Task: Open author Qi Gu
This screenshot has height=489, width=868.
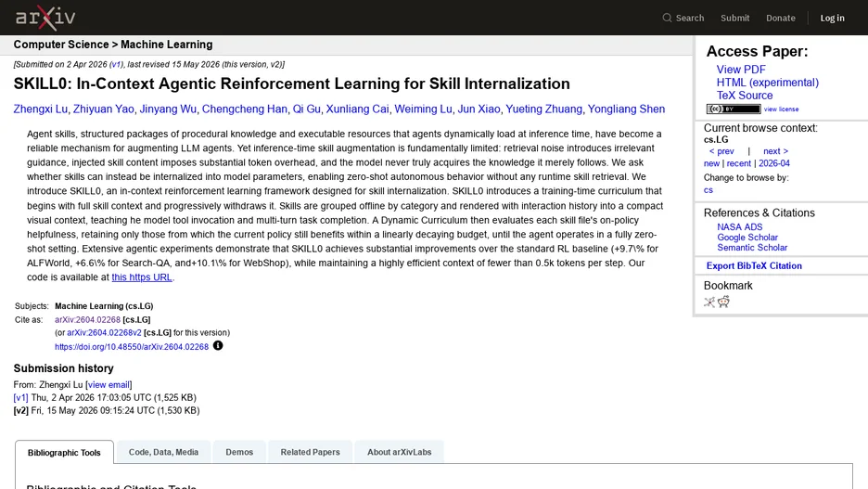Action: [x=307, y=109]
